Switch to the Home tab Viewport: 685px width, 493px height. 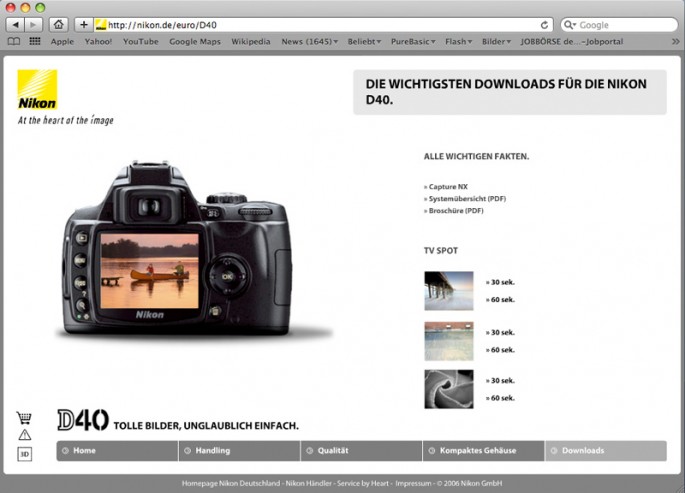(x=117, y=451)
